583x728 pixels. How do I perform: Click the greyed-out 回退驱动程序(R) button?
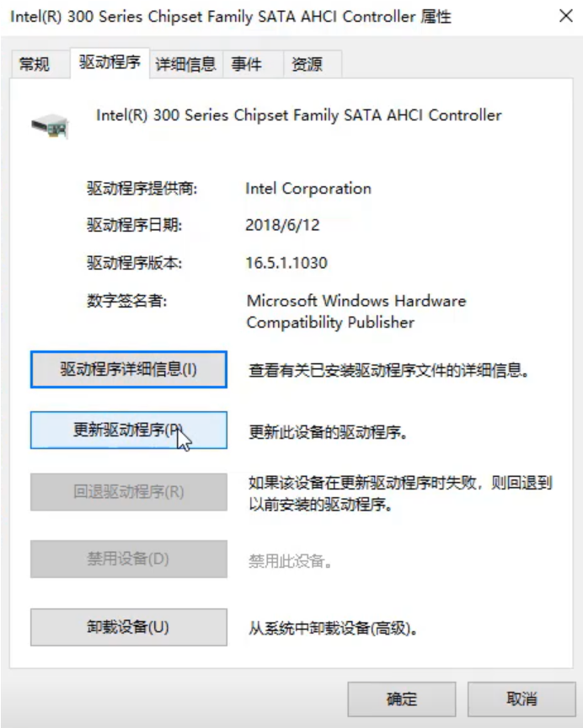pos(128,492)
